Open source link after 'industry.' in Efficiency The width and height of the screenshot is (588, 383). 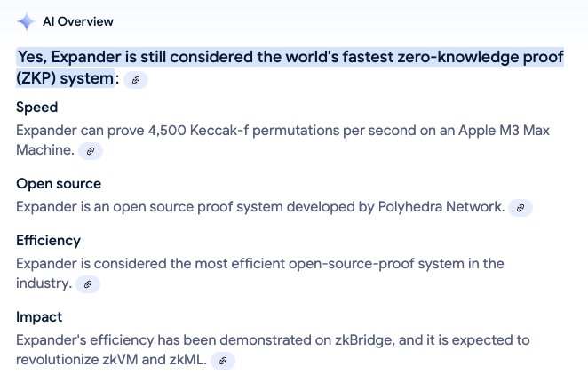point(88,284)
